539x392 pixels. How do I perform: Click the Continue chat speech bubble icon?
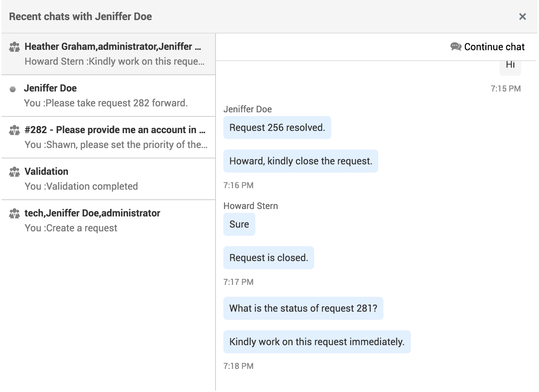456,47
